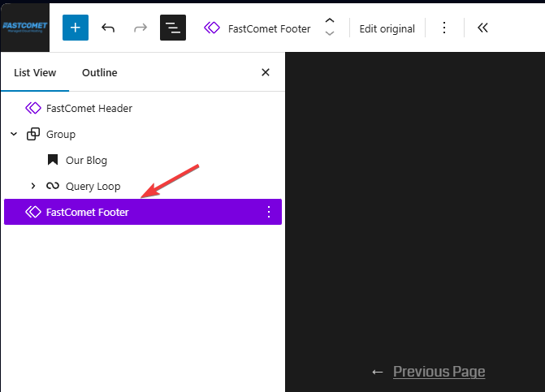Switch to the Outline tab
Viewport: 545px width, 392px height.
[x=99, y=72]
